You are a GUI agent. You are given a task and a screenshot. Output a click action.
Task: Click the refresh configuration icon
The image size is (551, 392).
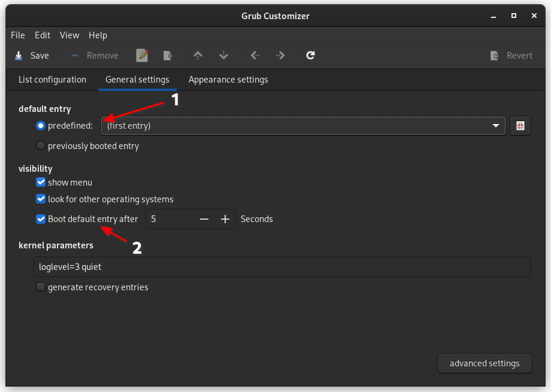click(x=310, y=55)
